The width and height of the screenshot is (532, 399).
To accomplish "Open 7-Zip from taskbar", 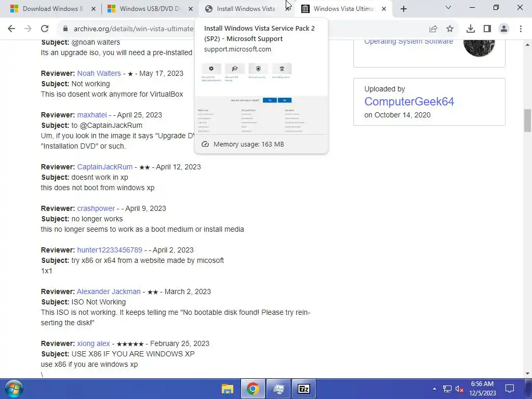I will [303, 389].
